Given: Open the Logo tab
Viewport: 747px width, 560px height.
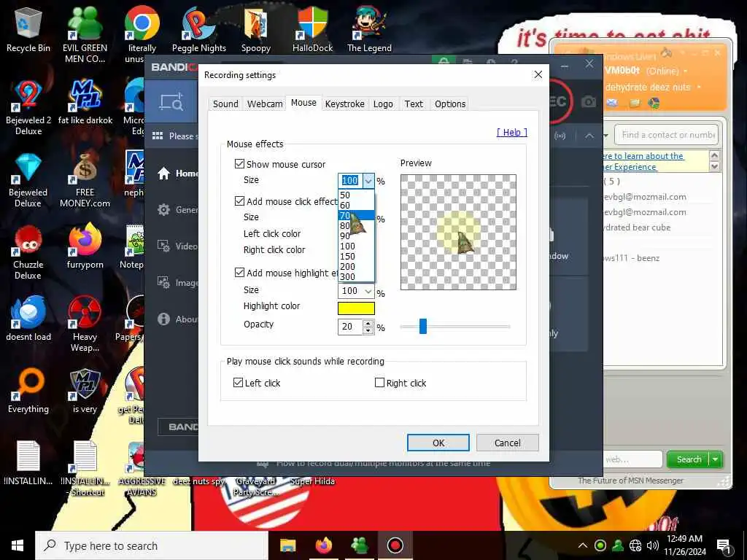Looking at the screenshot, I should pos(383,104).
